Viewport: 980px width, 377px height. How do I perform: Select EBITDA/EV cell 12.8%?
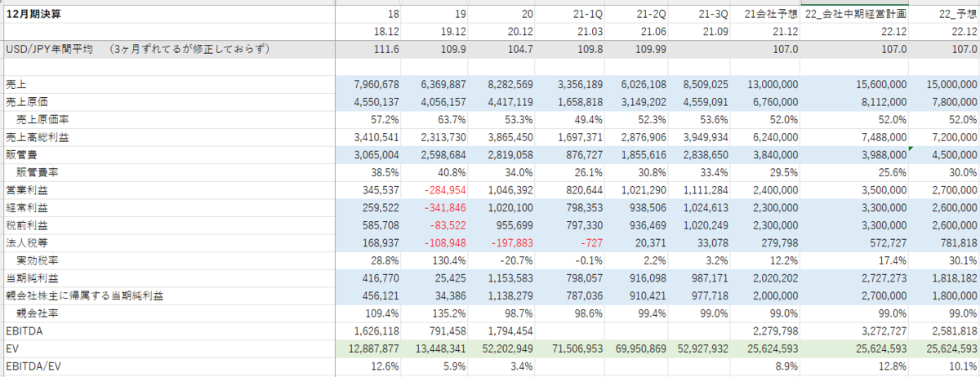892,366
